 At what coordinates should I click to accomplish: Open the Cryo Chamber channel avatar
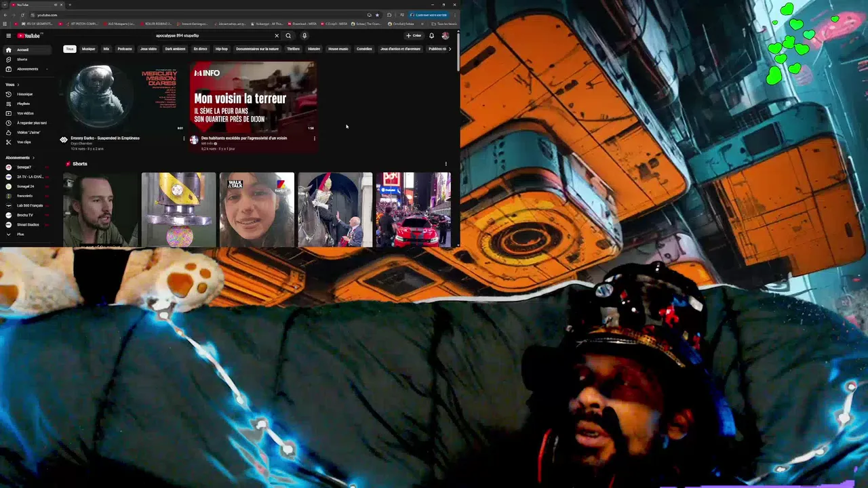click(64, 140)
